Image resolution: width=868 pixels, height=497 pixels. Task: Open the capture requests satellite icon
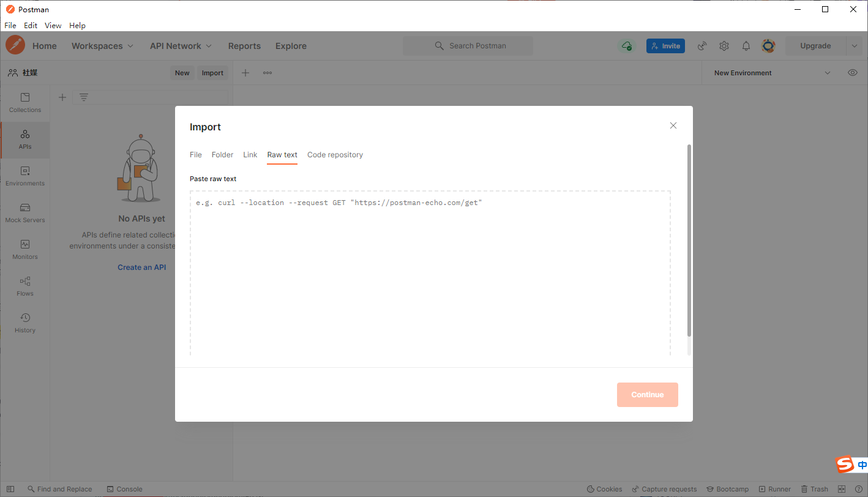point(703,46)
